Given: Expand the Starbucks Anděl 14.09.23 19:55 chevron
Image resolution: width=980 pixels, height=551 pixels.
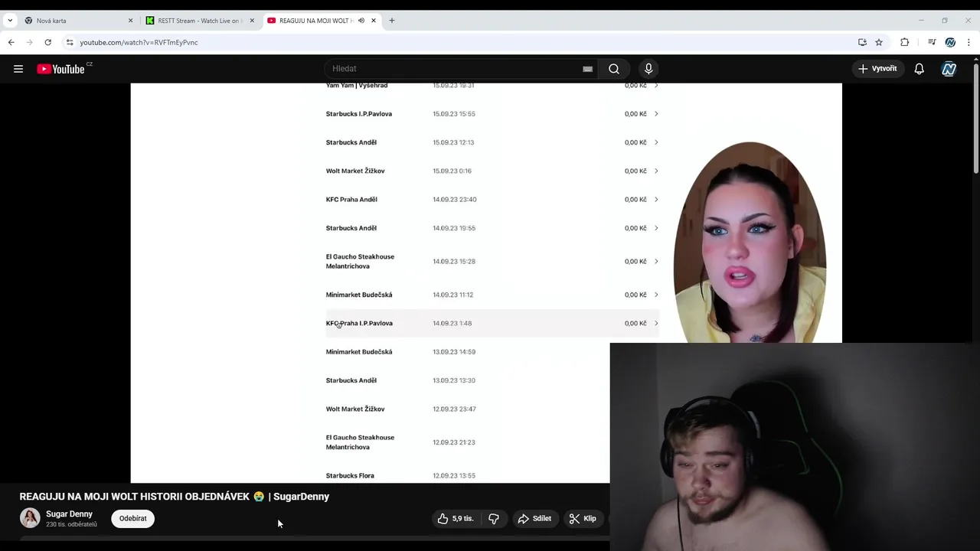Looking at the screenshot, I should [656, 228].
